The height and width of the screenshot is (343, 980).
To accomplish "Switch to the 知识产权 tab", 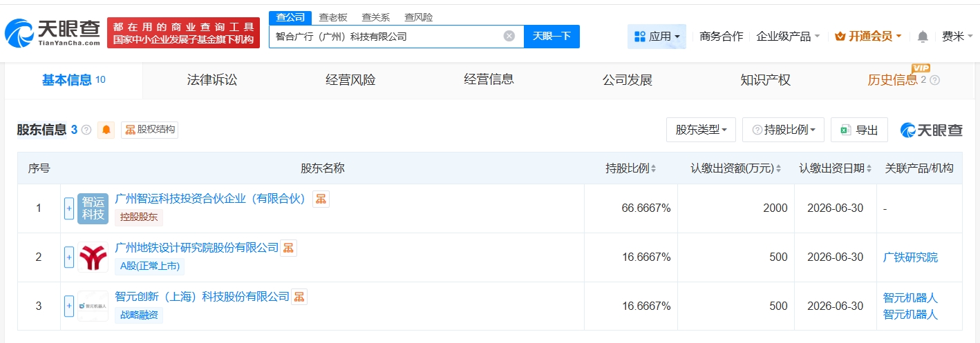I will click(x=765, y=80).
